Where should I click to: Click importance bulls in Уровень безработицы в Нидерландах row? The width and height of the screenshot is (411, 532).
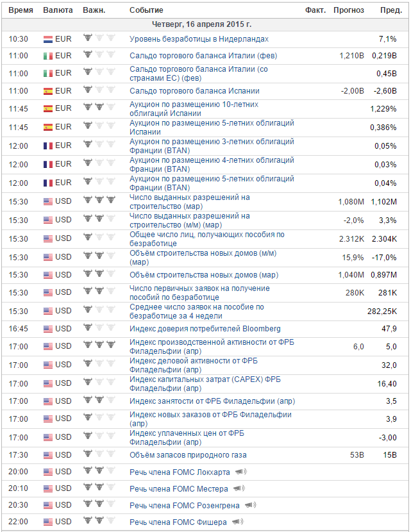tap(99, 38)
